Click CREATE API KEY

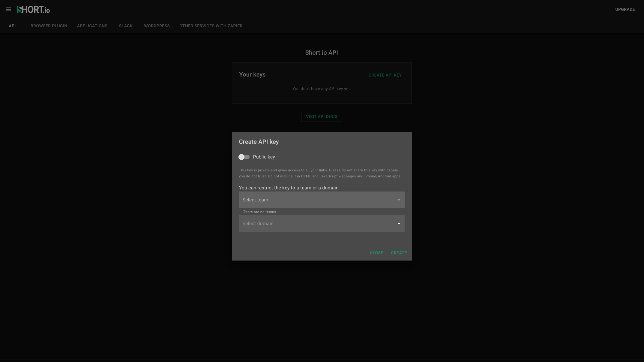[x=385, y=75]
